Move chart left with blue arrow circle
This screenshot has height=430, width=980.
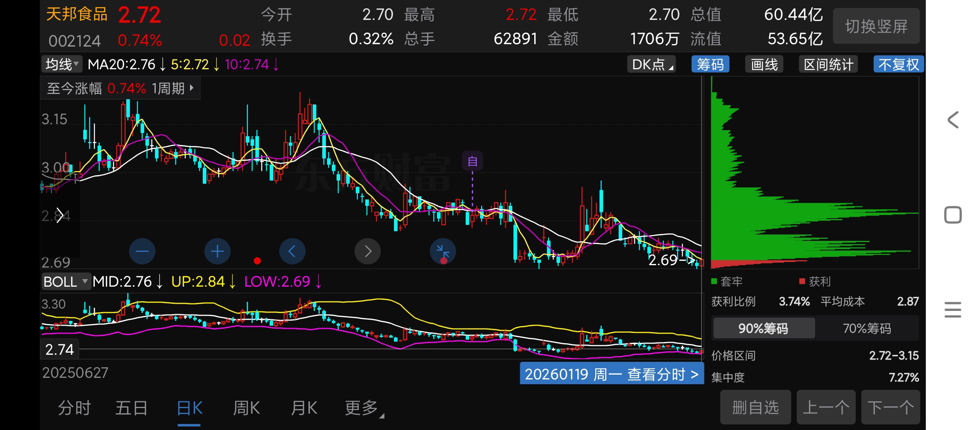(x=292, y=251)
